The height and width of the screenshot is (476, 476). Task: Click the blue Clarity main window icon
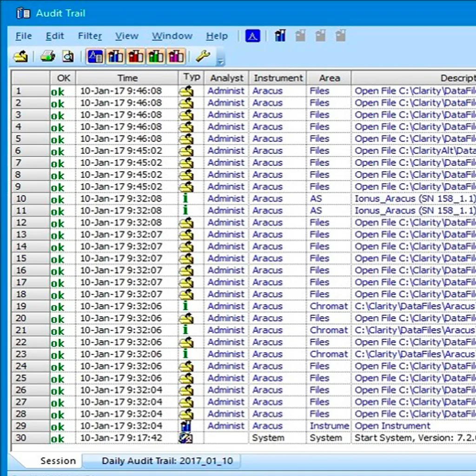(252, 36)
